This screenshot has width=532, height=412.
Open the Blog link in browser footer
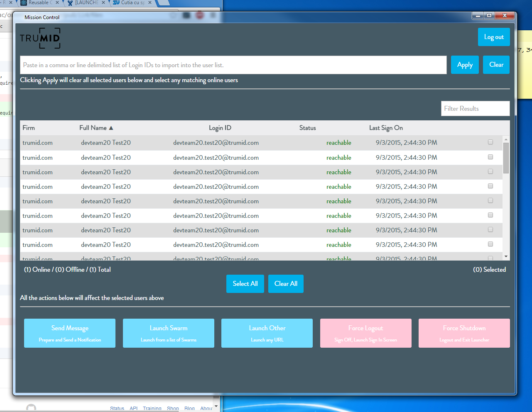click(189, 409)
